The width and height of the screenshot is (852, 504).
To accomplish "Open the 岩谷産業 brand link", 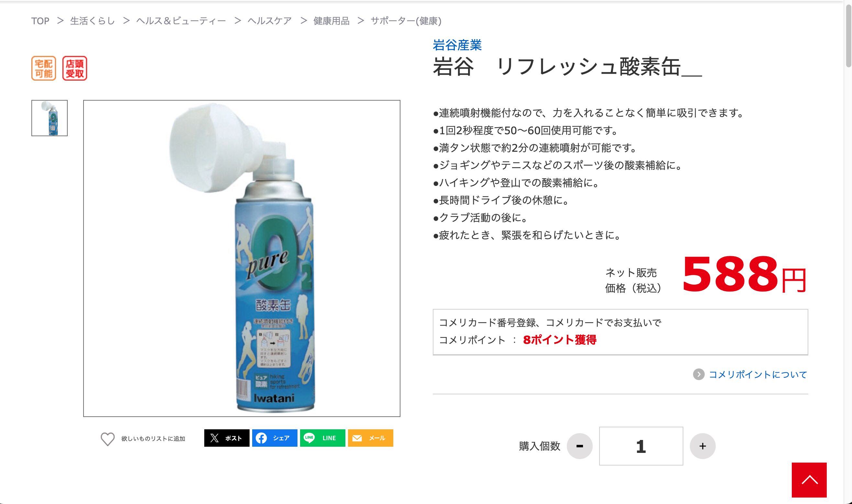I will point(457,45).
